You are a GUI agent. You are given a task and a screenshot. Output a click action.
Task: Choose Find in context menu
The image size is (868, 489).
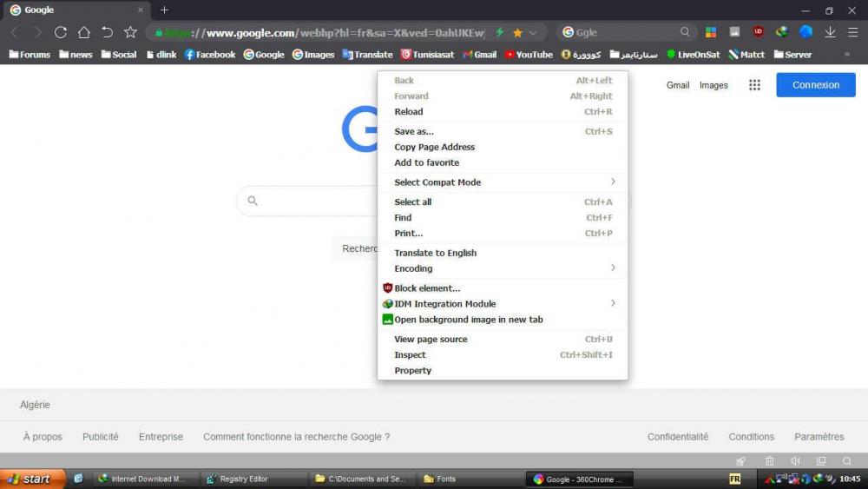503,218
